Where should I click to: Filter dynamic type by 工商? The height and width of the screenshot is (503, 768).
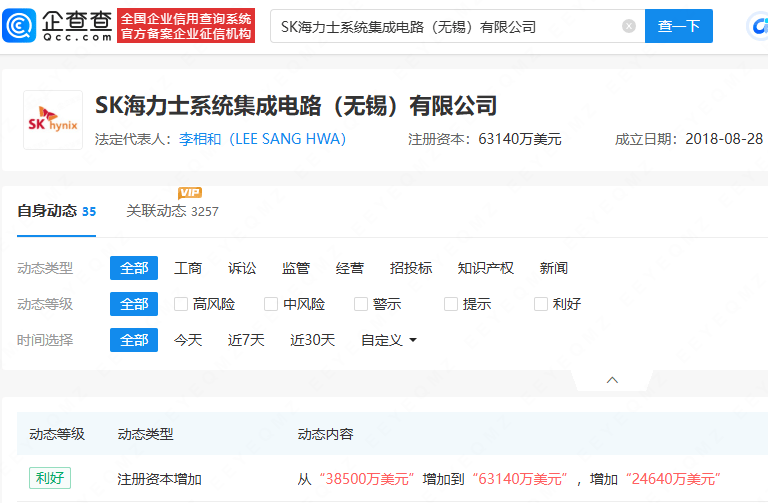(x=188, y=268)
